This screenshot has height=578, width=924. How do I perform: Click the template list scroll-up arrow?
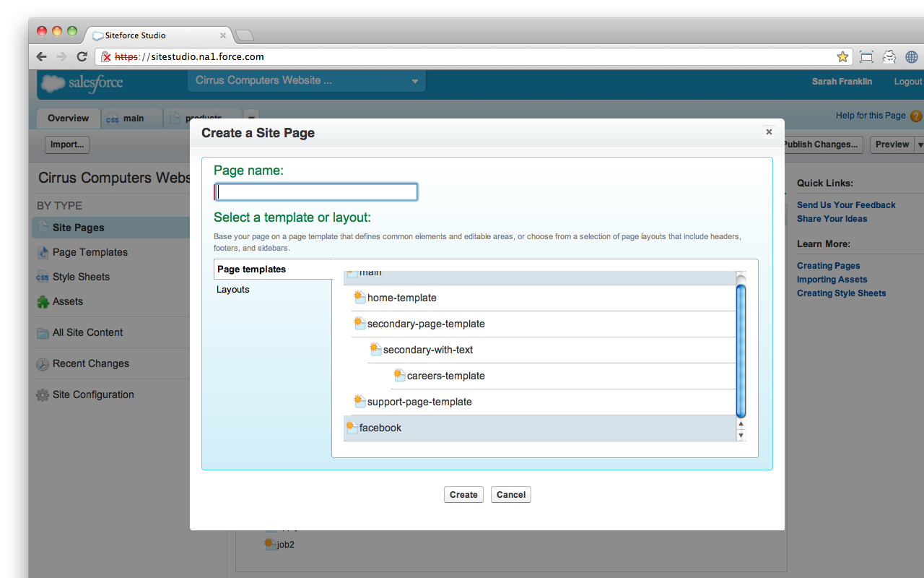[741, 424]
